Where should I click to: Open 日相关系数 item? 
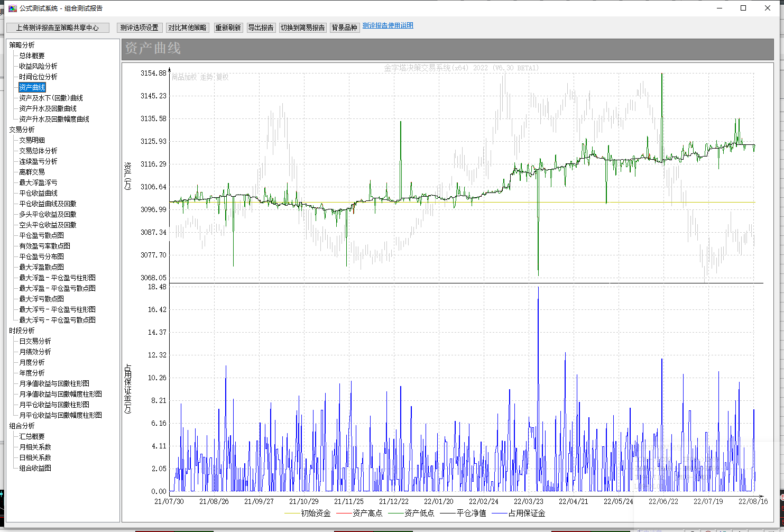(x=35, y=457)
